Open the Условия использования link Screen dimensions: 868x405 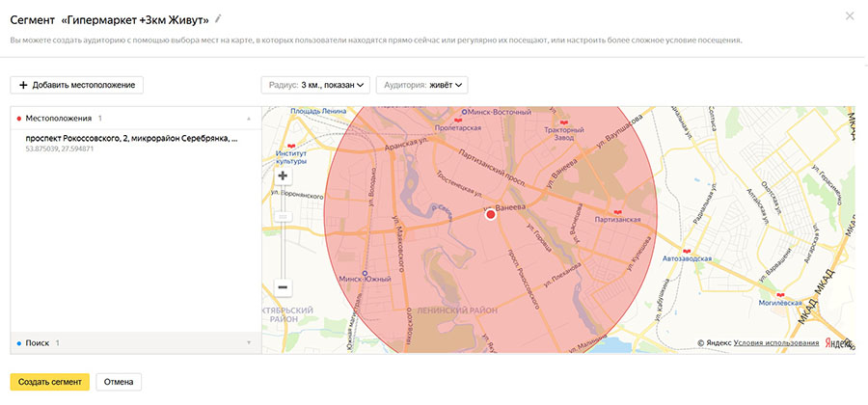[775, 342]
